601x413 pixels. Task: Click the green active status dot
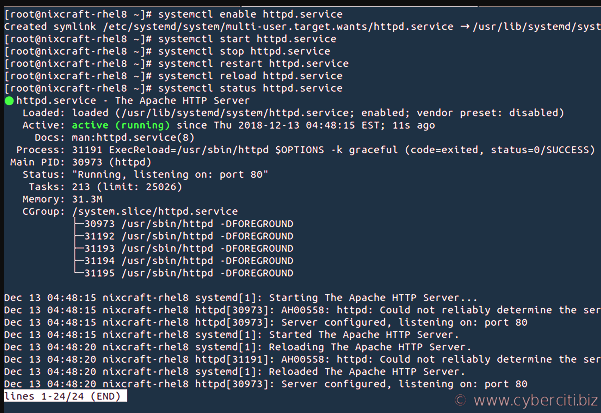(9, 101)
